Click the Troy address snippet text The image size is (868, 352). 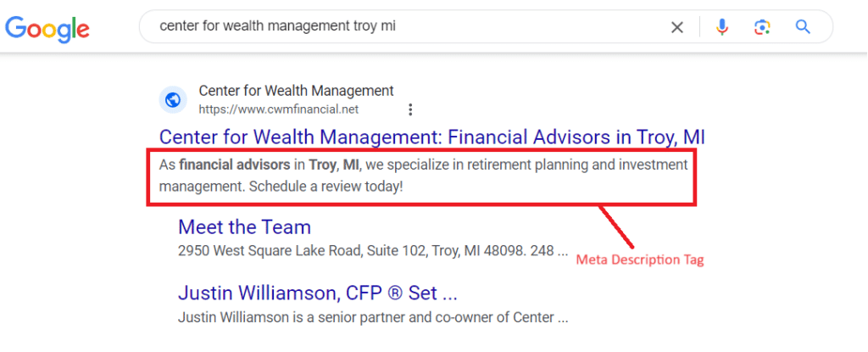[373, 251]
